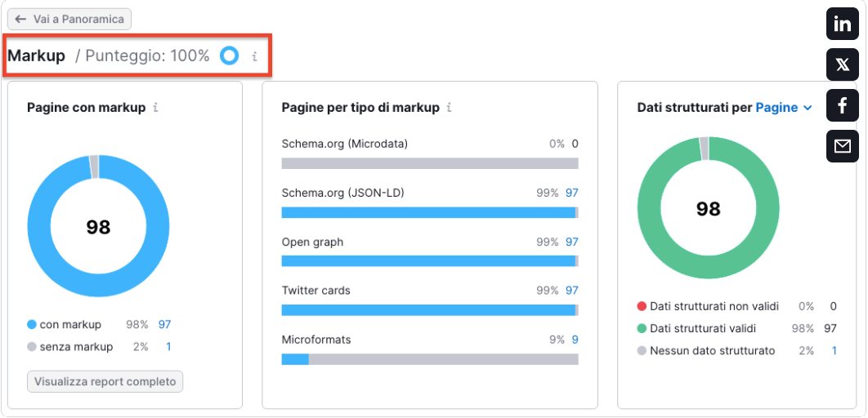
Task: Share the report on LinkedIn
Action: [842, 24]
